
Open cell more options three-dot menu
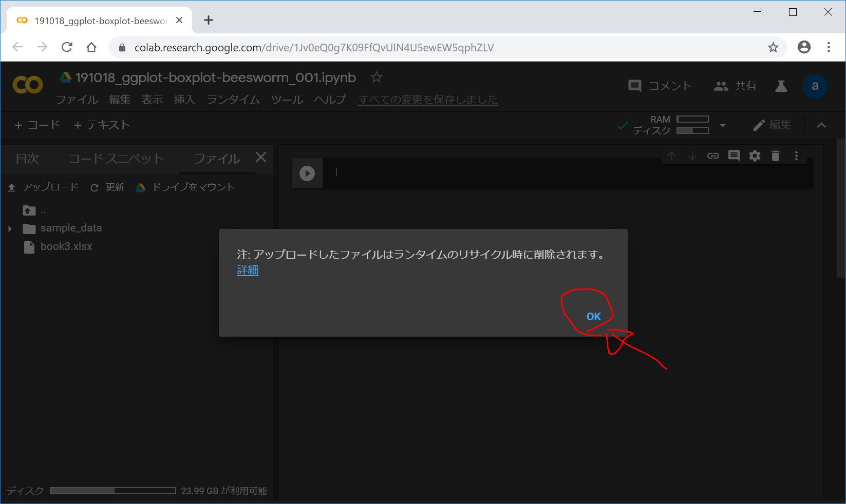tap(796, 156)
